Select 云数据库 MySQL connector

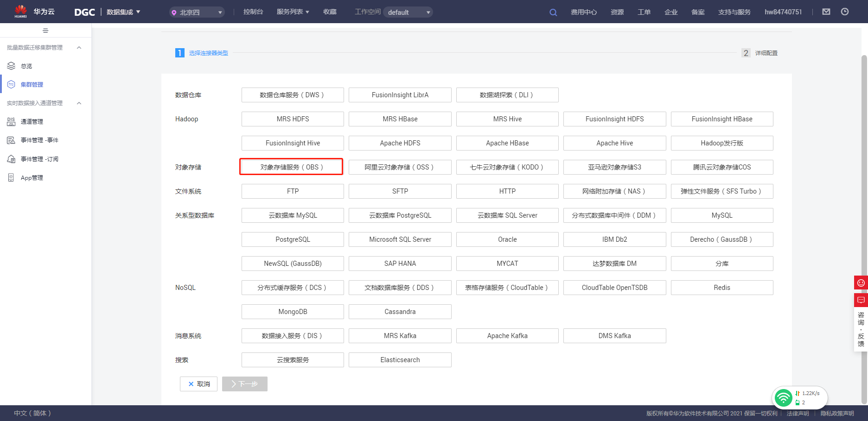pyautogui.click(x=293, y=215)
